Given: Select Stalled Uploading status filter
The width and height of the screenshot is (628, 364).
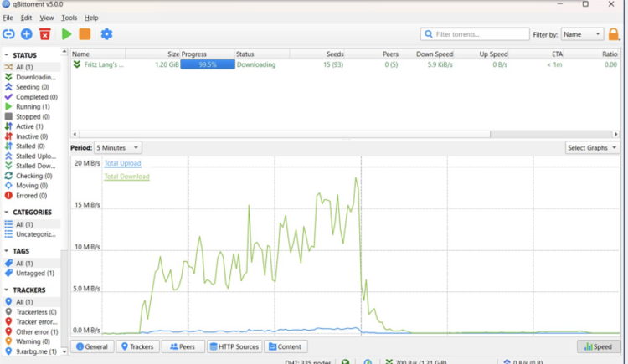Looking at the screenshot, I should [32, 156].
